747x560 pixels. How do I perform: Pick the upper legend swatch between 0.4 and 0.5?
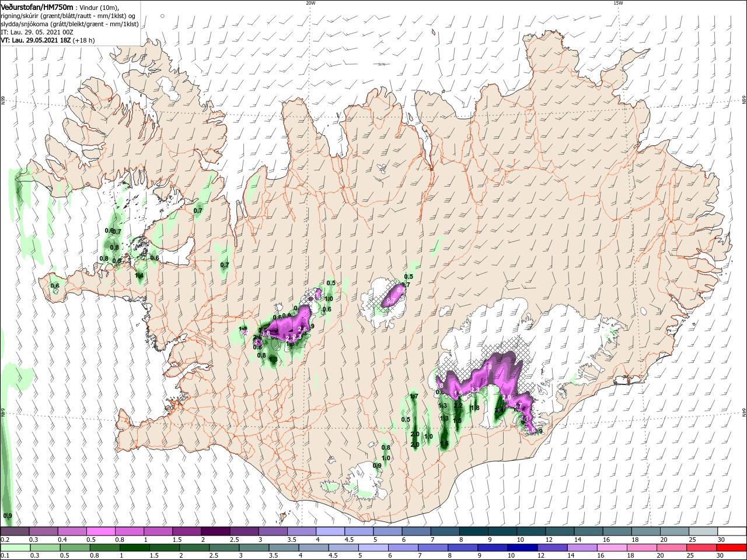(72, 531)
